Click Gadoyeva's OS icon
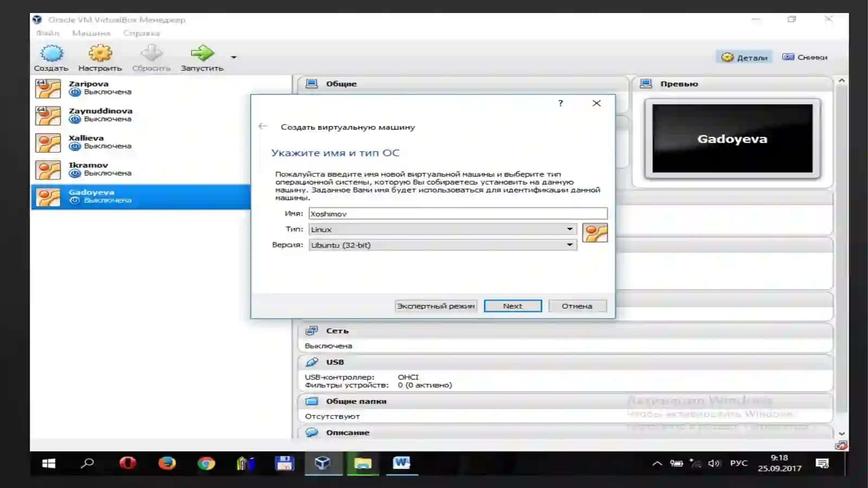 point(48,197)
